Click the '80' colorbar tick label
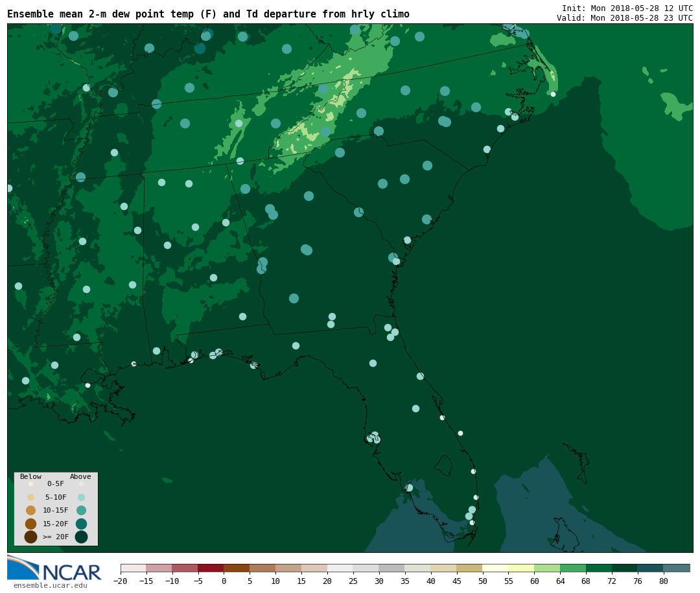This screenshot has height=593, width=700. [664, 581]
